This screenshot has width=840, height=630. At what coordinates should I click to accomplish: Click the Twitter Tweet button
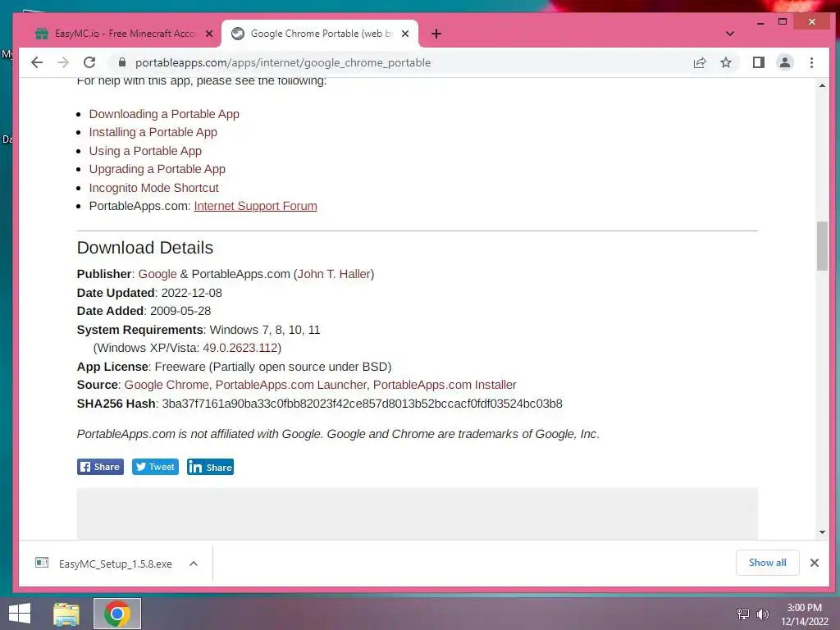tap(155, 467)
